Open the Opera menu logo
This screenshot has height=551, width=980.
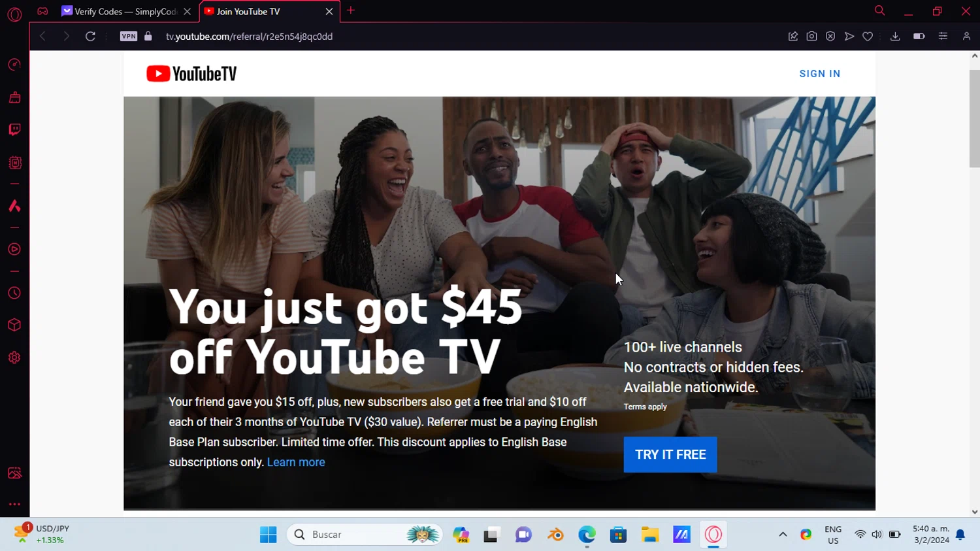[14, 14]
